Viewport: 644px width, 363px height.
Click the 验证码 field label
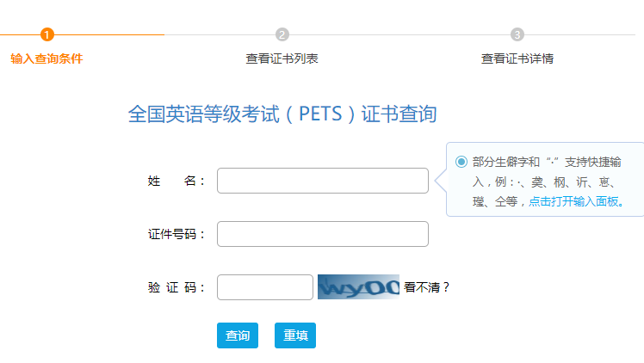coord(176,287)
